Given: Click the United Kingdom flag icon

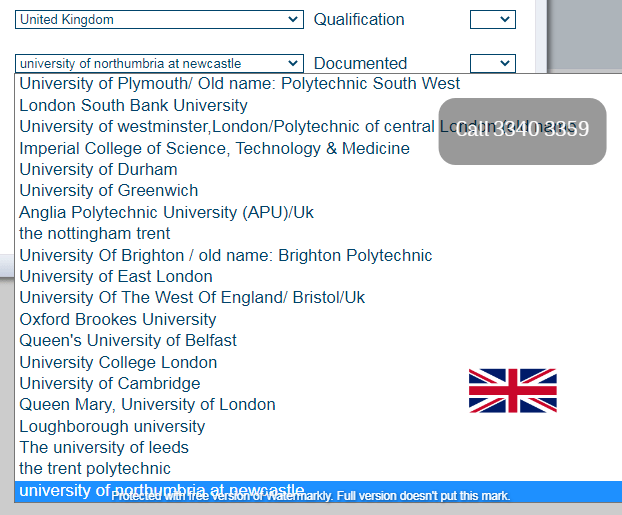Looking at the screenshot, I should coord(512,390).
